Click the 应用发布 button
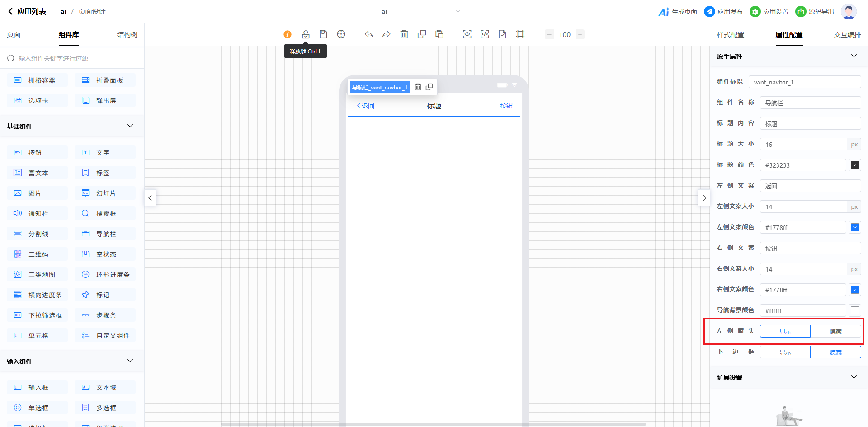 [x=723, y=12]
